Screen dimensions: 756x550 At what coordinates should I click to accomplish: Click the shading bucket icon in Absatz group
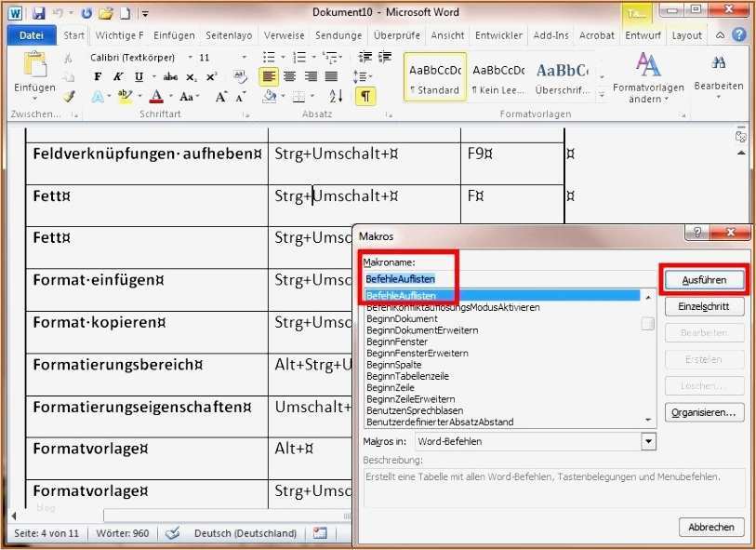click(271, 96)
